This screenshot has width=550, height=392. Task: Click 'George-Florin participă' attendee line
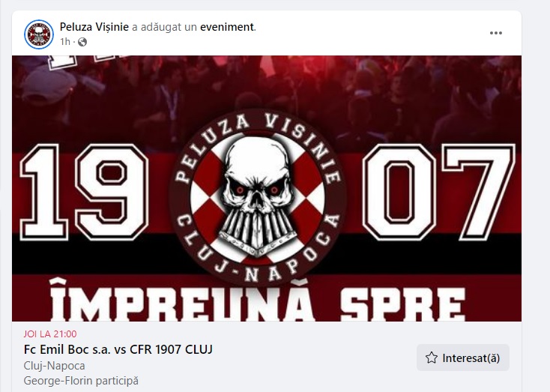(81, 381)
